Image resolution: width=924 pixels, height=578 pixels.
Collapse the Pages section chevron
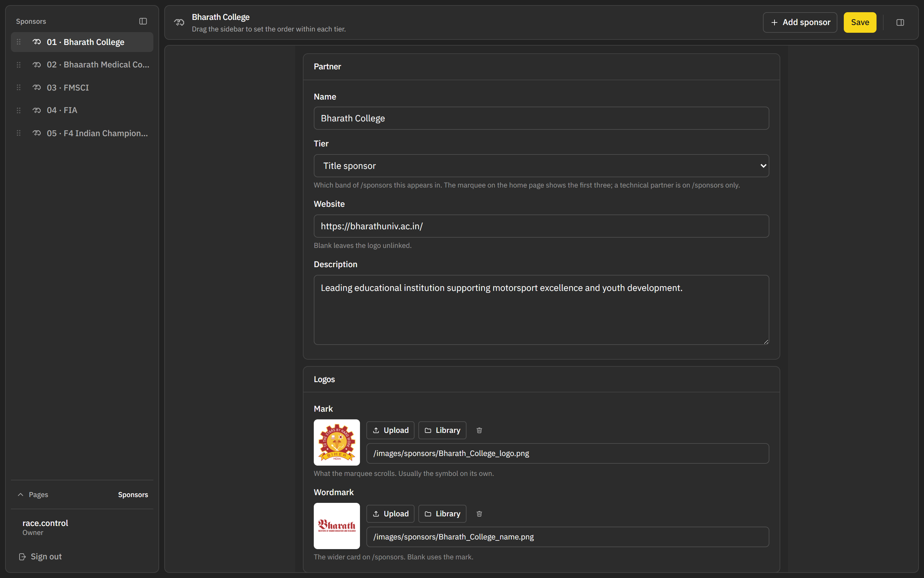tap(21, 495)
